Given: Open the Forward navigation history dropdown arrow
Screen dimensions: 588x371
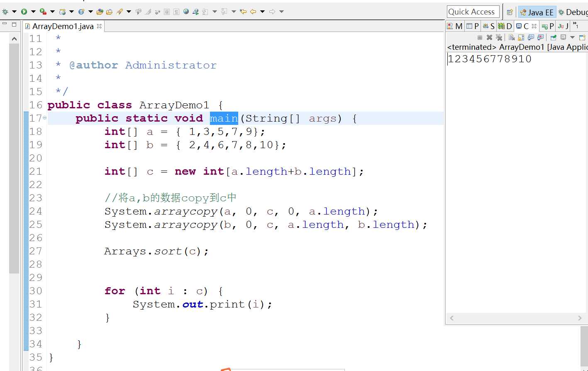Looking at the screenshot, I should coord(282,12).
